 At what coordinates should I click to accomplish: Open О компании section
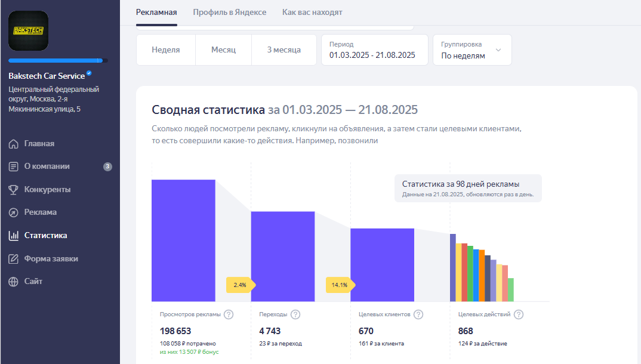(x=47, y=166)
